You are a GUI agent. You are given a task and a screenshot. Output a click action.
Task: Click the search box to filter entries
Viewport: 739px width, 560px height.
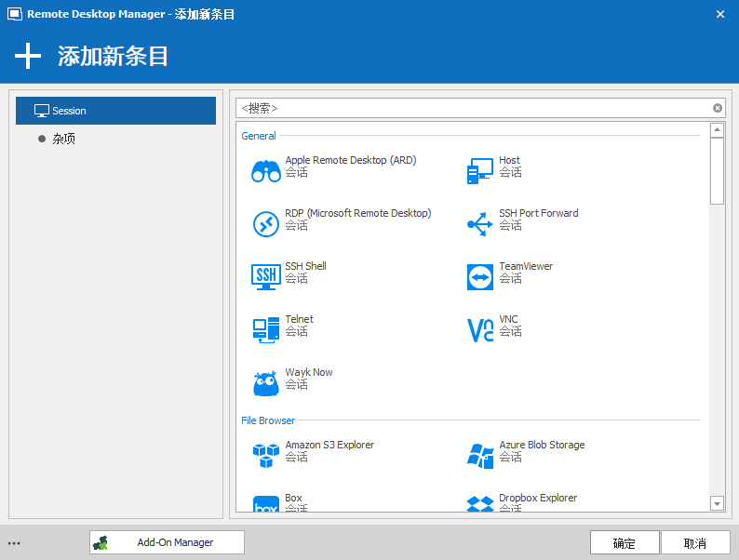pos(473,108)
